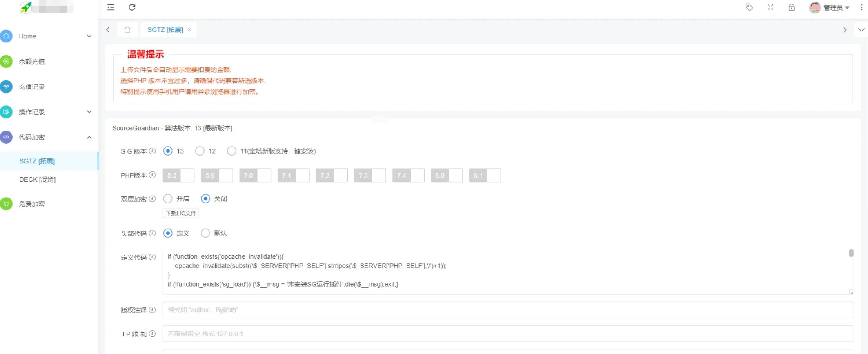
Task: Toggle PHP version 7.2 checkbox
Action: (332, 175)
